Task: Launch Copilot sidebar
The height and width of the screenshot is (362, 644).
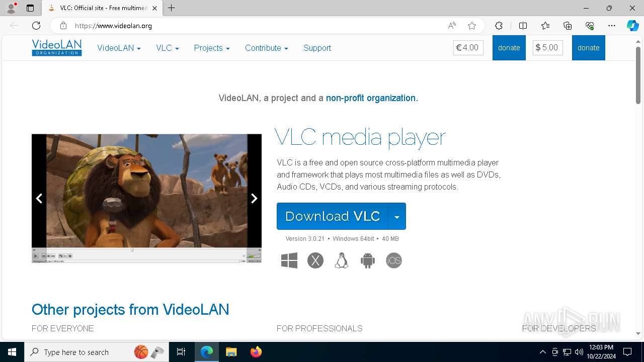Action: [x=632, y=26]
